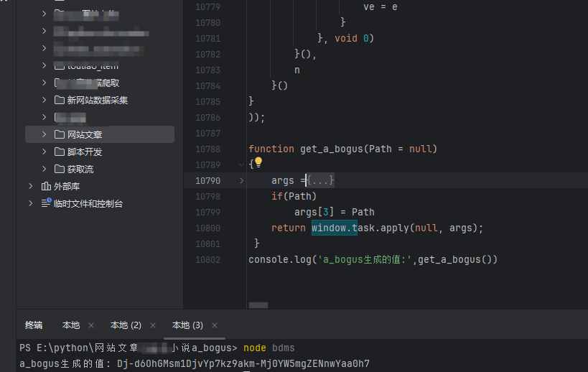Expand the 网站文章 folder
The image size is (588, 372).
45,134
